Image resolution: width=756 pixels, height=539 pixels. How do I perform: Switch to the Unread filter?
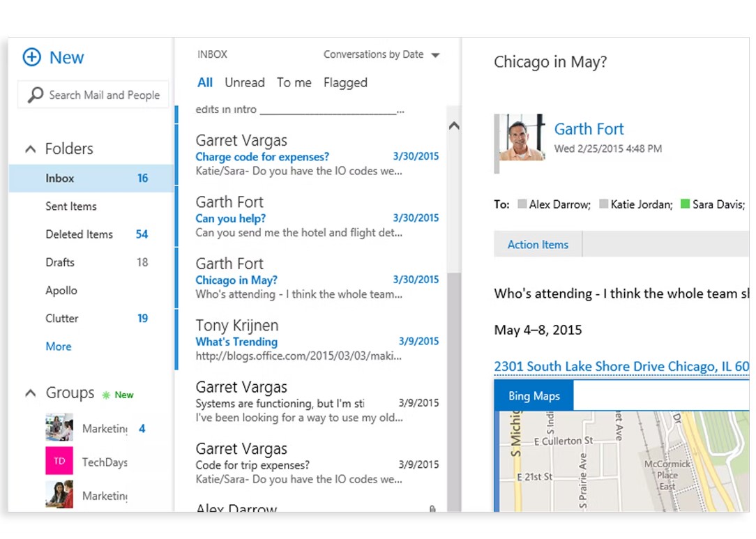point(244,82)
